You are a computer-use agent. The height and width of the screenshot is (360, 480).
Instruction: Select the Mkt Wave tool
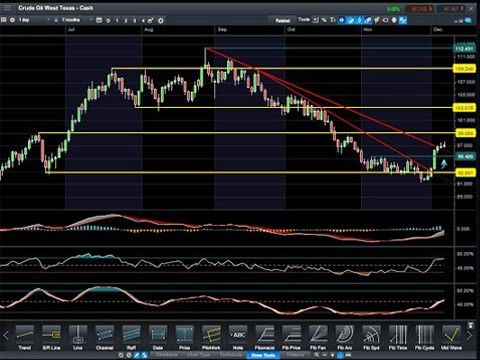pos(451,337)
